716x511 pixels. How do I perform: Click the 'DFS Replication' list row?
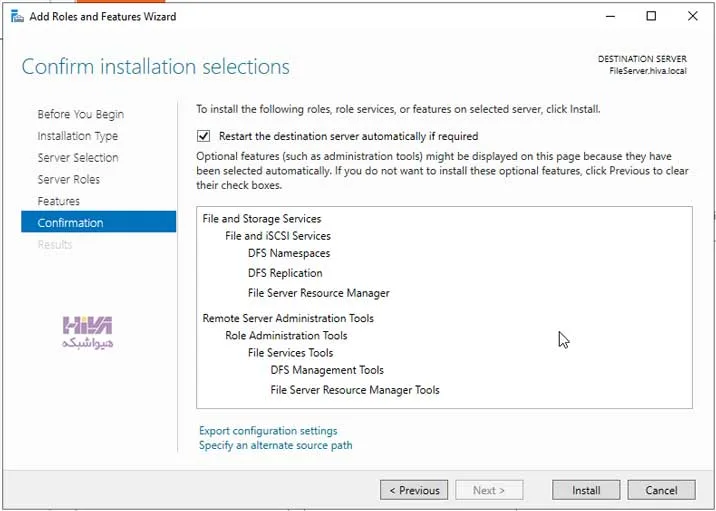pyautogui.click(x=285, y=273)
